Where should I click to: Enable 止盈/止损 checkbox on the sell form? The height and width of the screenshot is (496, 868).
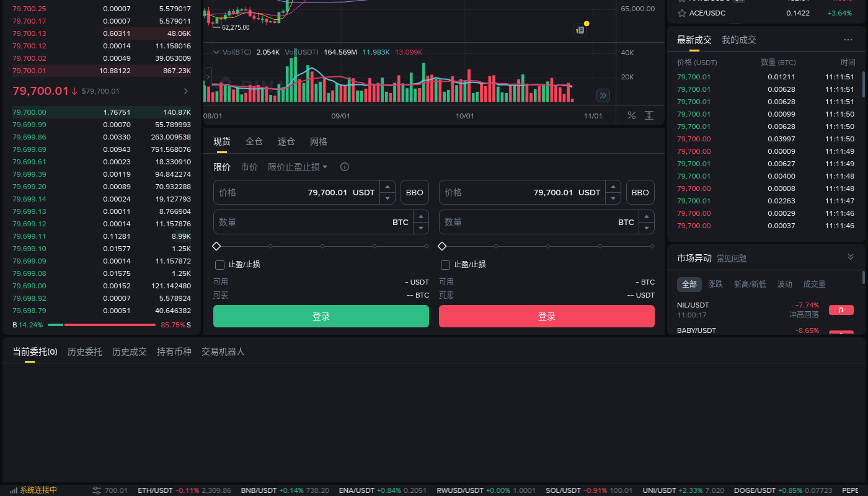click(x=445, y=265)
